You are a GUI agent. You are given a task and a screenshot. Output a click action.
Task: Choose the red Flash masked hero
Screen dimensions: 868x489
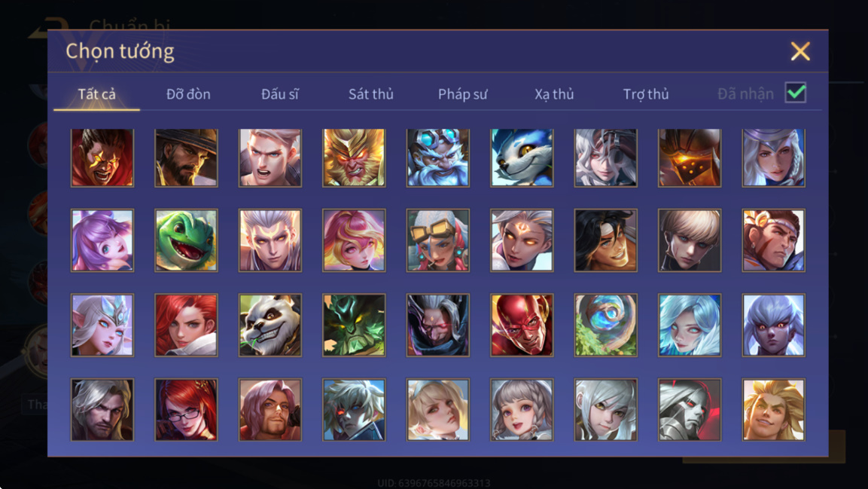click(x=522, y=325)
